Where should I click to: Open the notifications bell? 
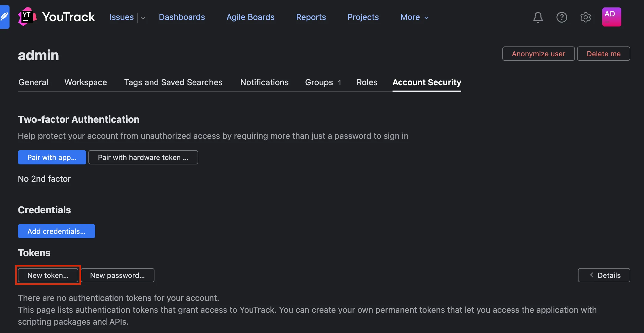[x=538, y=17]
